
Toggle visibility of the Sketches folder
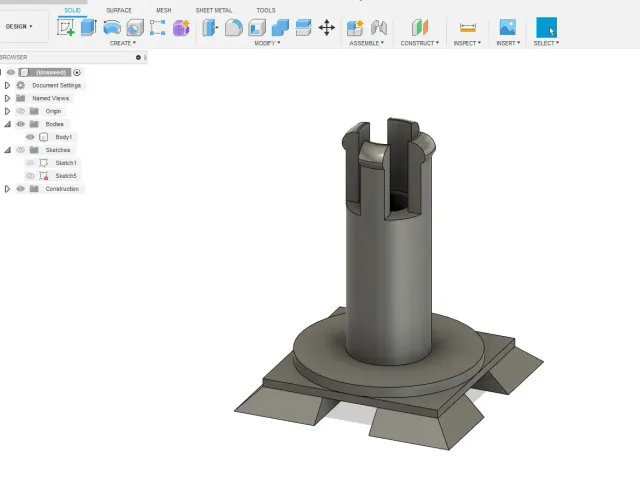(x=20, y=150)
